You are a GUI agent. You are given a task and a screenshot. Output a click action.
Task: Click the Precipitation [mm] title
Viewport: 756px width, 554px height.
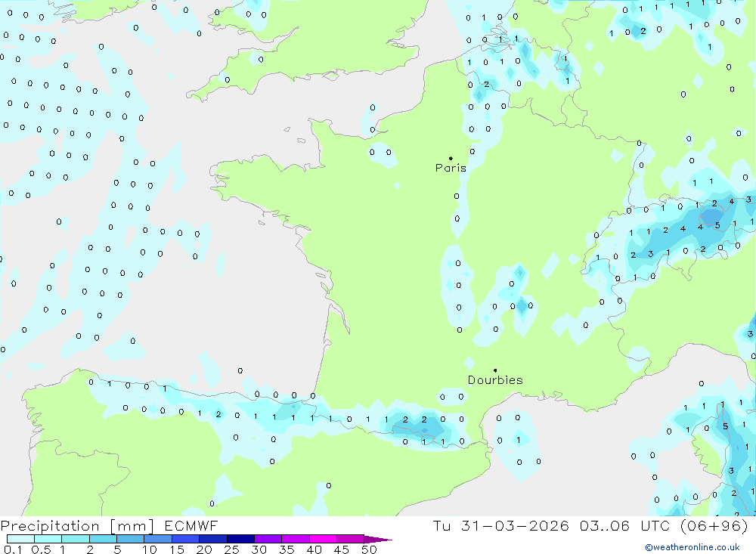click(x=77, y=525)
